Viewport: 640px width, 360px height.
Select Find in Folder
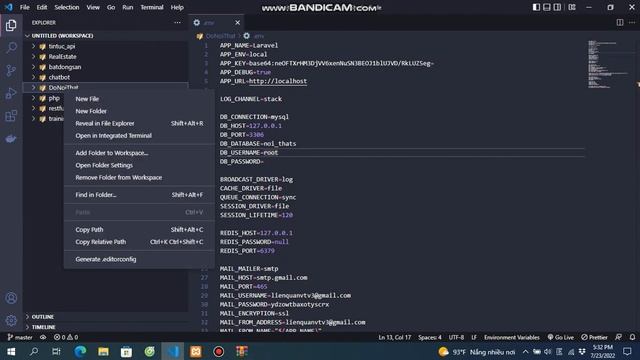point(139,195)
